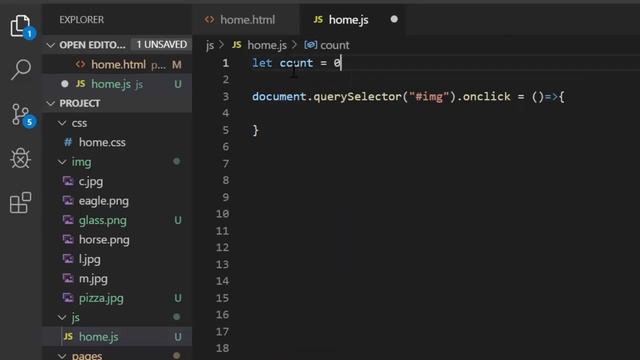Screen dimensions: 640x360
Task: Open the Explorer view in activity bar
Action: (20, 26)
